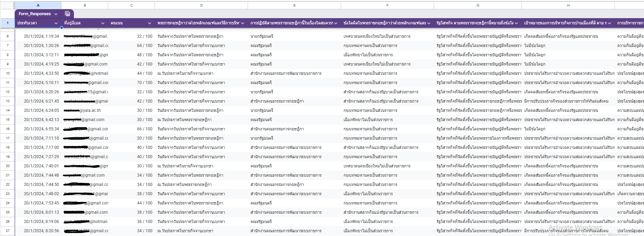Select column F header
Viewport: 644px width, 236px height.
pyautogui.click(x=387, y=5)
